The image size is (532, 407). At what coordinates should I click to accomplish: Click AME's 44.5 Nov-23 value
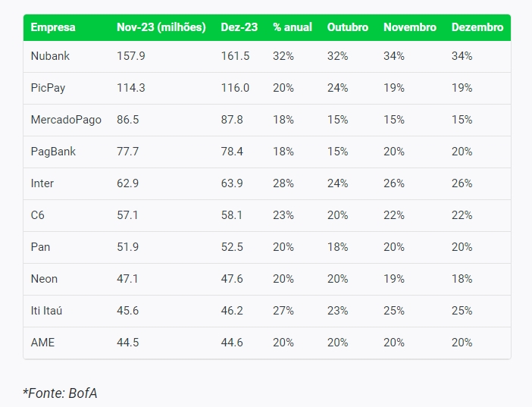[128, 343]
